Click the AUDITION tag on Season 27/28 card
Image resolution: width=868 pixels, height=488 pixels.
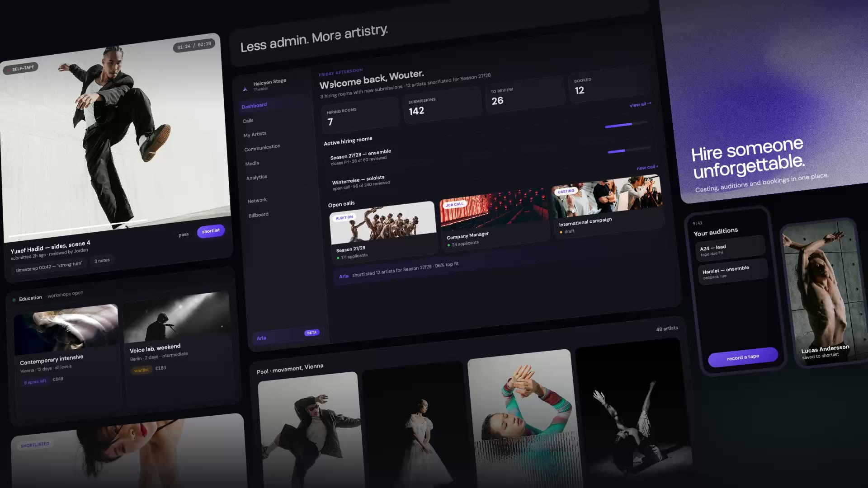pyautogui.click(x=344, y=218)
